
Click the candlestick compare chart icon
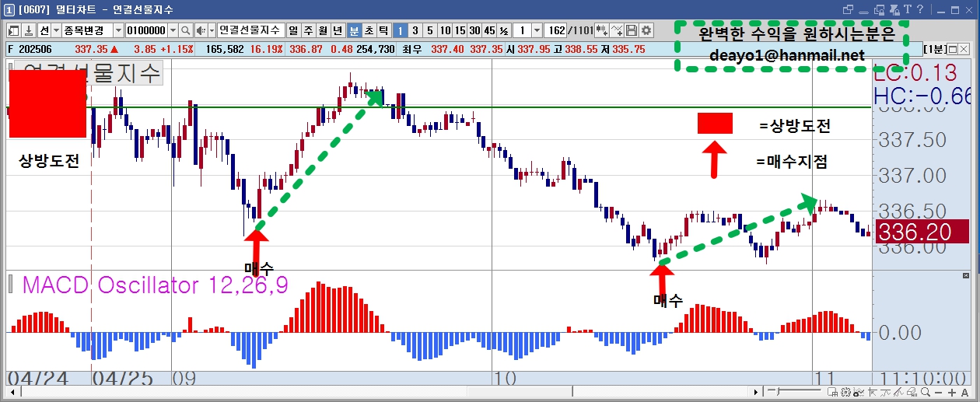click(602, 30)
